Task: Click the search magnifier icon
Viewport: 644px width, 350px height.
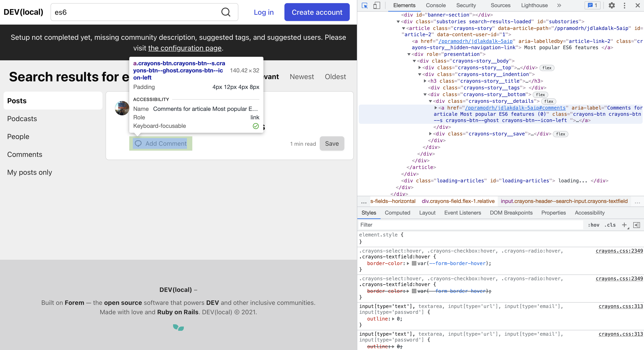Action: point(226,12)
